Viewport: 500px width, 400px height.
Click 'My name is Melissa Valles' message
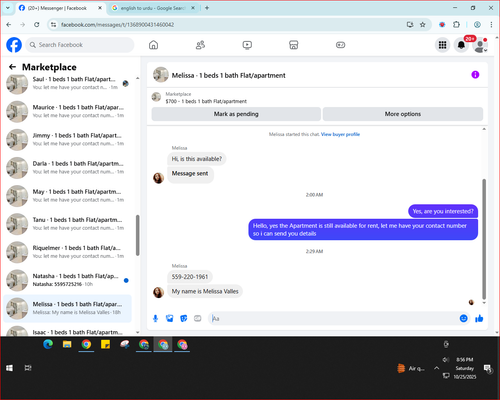(x=205, y=291)
